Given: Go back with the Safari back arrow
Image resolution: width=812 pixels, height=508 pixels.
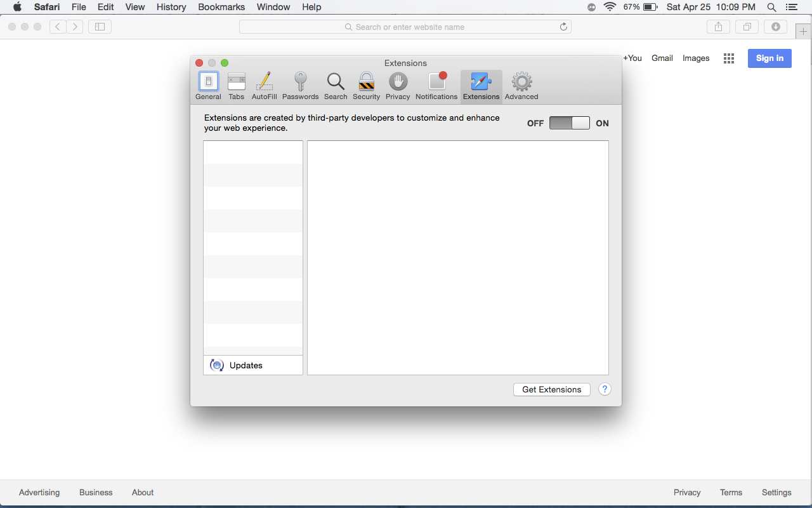Looking at the screenshot, I should (x=58, y=27).
